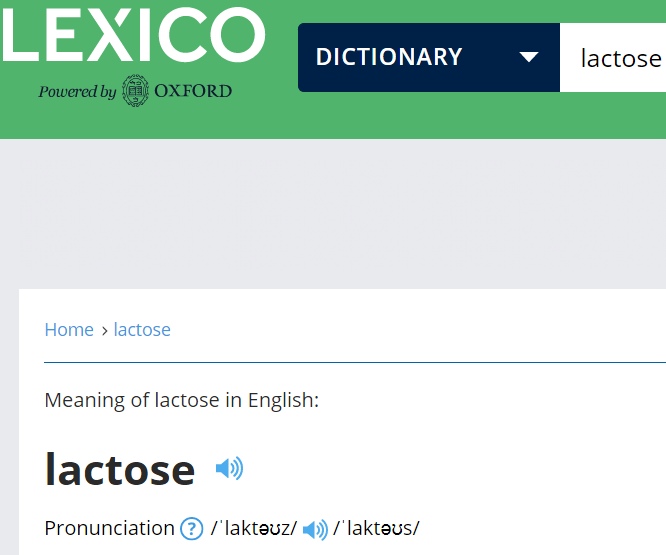
Task: Click the search field containing lactose
Action: pyautogui.click(x=613, y=57)
